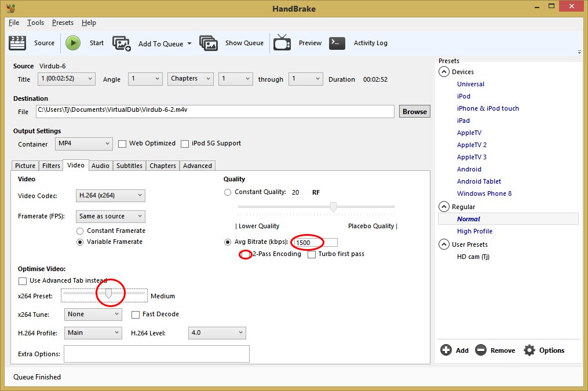Screen dimensions: 588x391
Task: Select the AppleTV 3 preset
Action: [472, 157]
